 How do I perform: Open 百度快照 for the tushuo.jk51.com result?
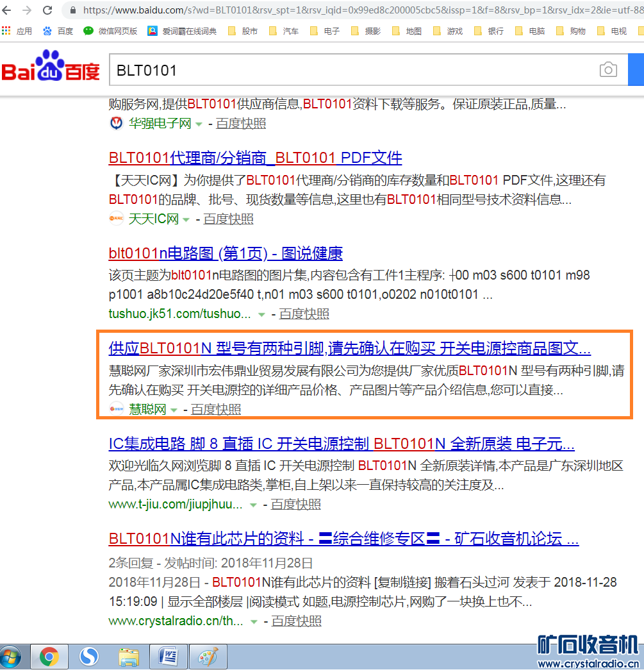pos(304,314)
